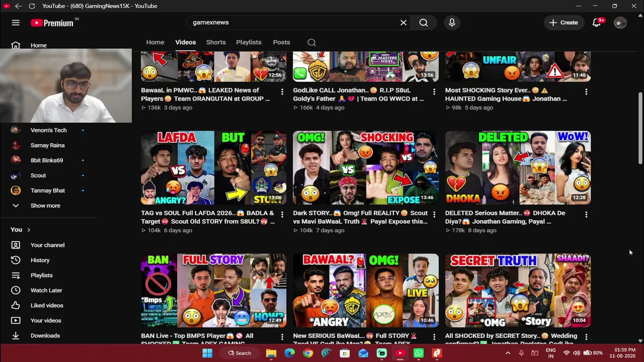Expand the You section chevron

29,230
